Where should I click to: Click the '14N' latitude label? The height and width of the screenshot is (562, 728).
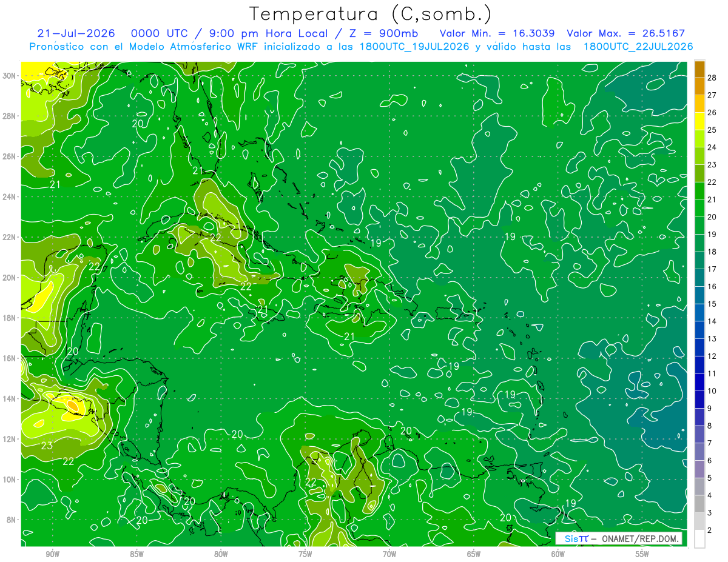click(10, 399)
